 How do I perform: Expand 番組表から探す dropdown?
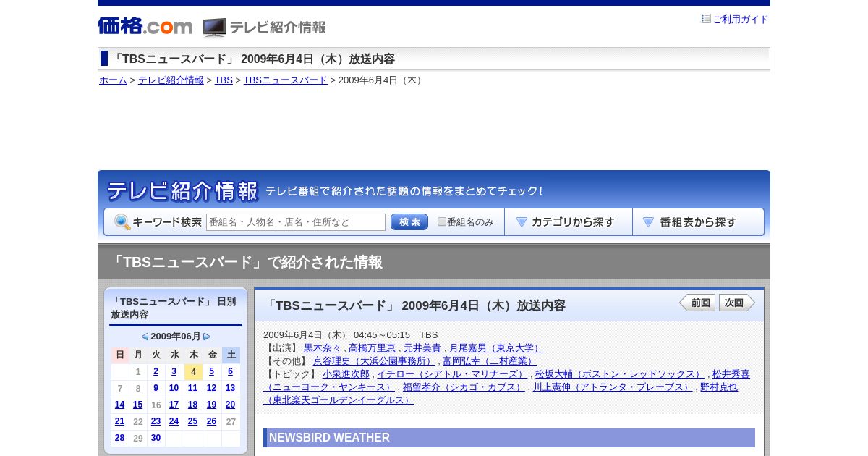(698, 222)
